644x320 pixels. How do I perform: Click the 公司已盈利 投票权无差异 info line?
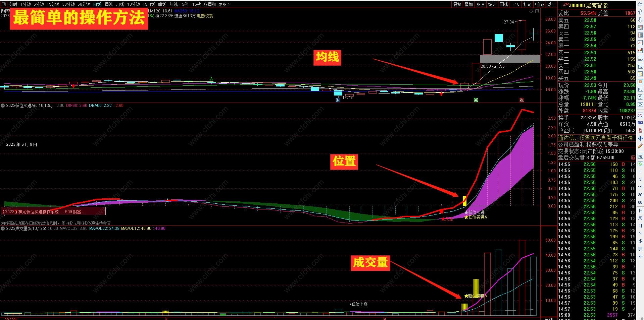pos(588,144)
